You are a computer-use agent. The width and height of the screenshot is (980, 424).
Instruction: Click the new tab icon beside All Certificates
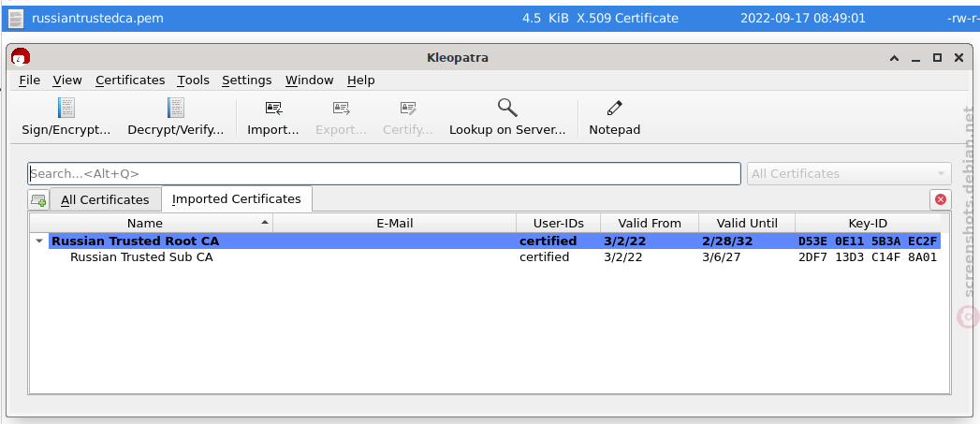(38, 200)
